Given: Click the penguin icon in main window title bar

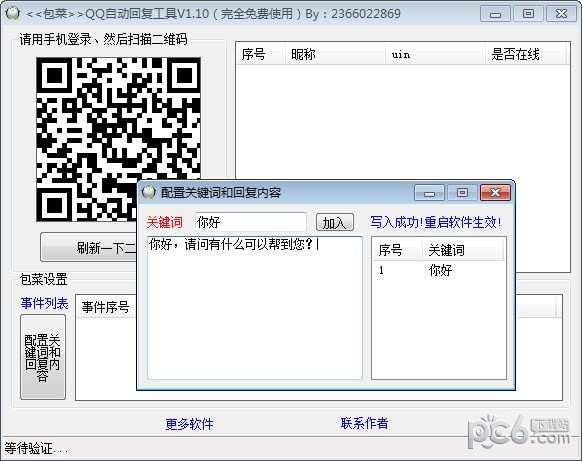Looking at the screenshot, I should pyautogui.click(x=13, y=13).
